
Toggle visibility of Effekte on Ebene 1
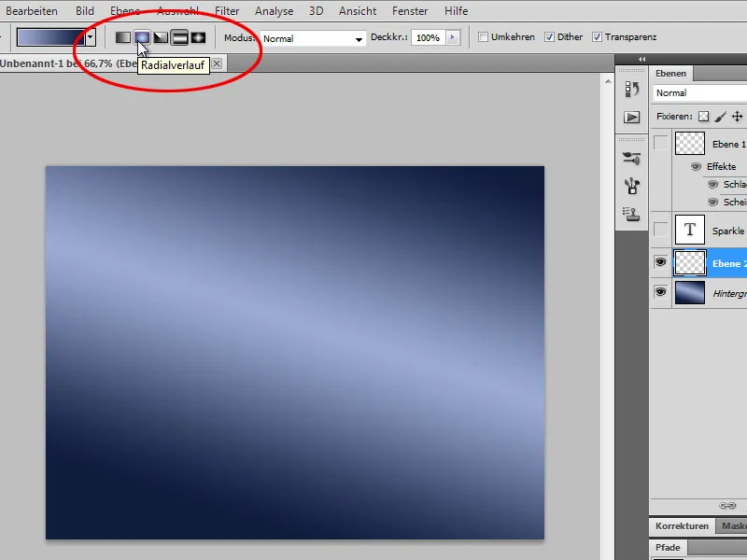point(696,167)
